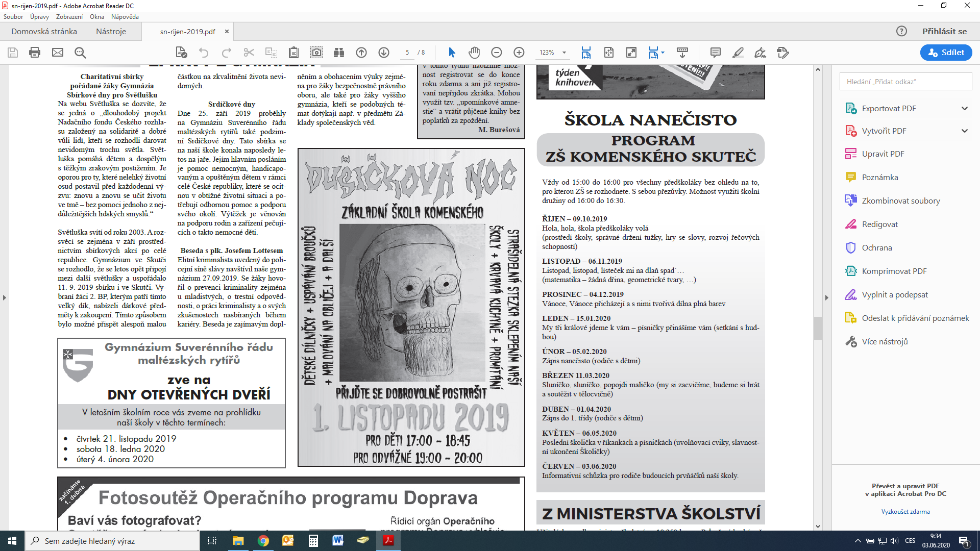Open Chrome from the taskbar
This screenshot has height=551, width=980.
pos(263,541)
